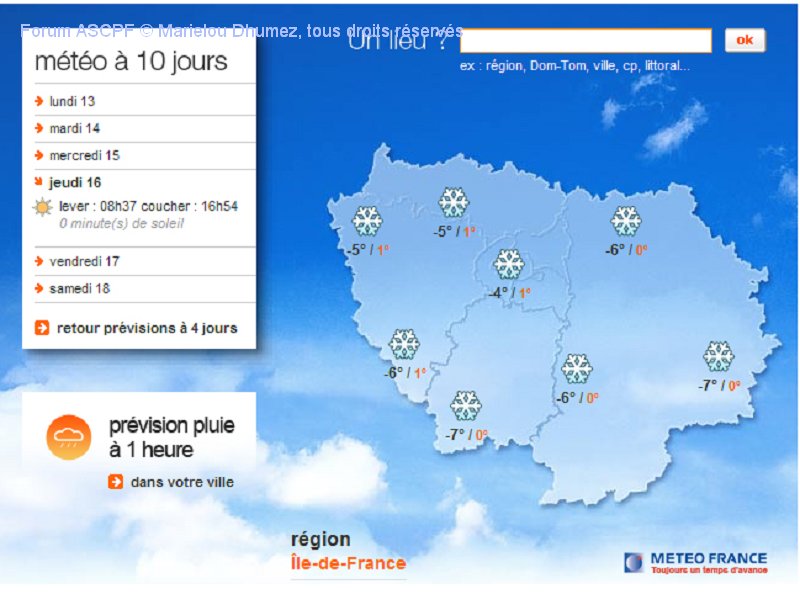The height and width of the screenshot is (594, 800).
Task: Go back to 4-day forecasts link
Action: click(x=147, y=328)
